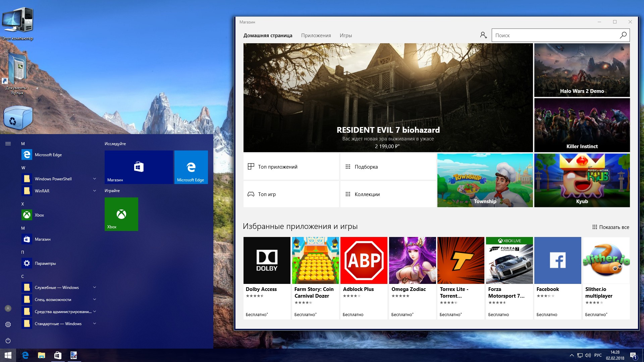Open the Action Center notification icon
This screenshot has height=362, width=644.
633,355
